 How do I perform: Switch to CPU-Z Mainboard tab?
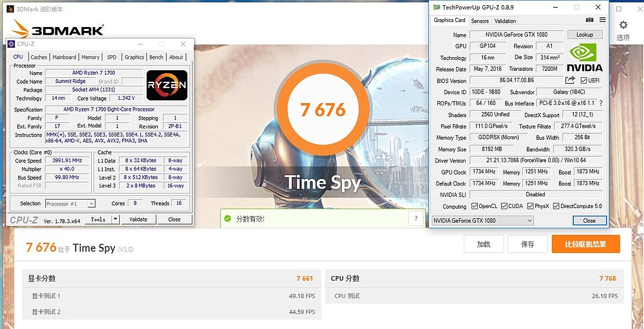(x=64, y=57)
